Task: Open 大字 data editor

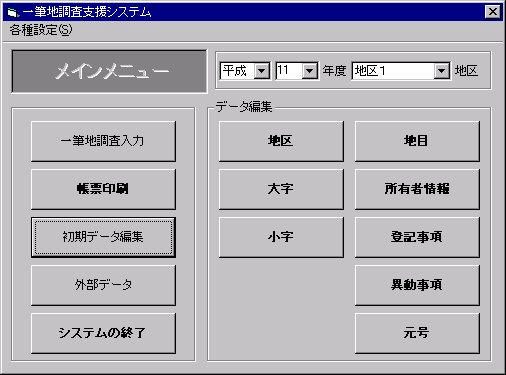Action: (281, 189)
